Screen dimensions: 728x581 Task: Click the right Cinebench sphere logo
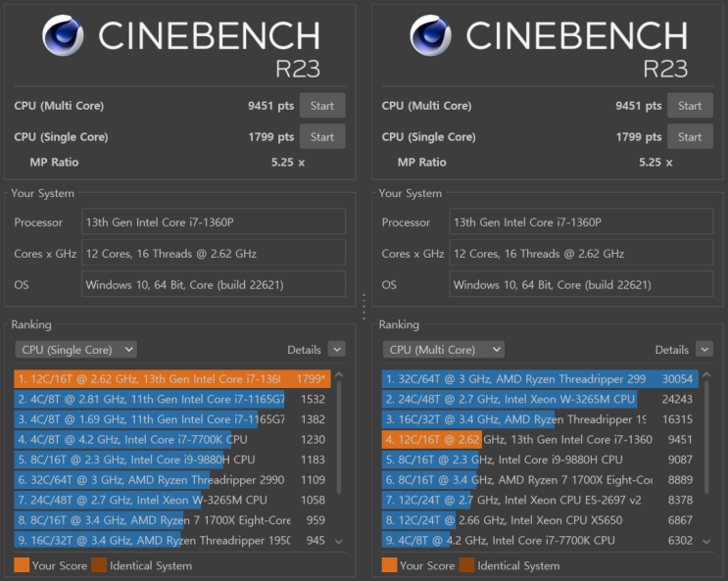click(430, 35)
